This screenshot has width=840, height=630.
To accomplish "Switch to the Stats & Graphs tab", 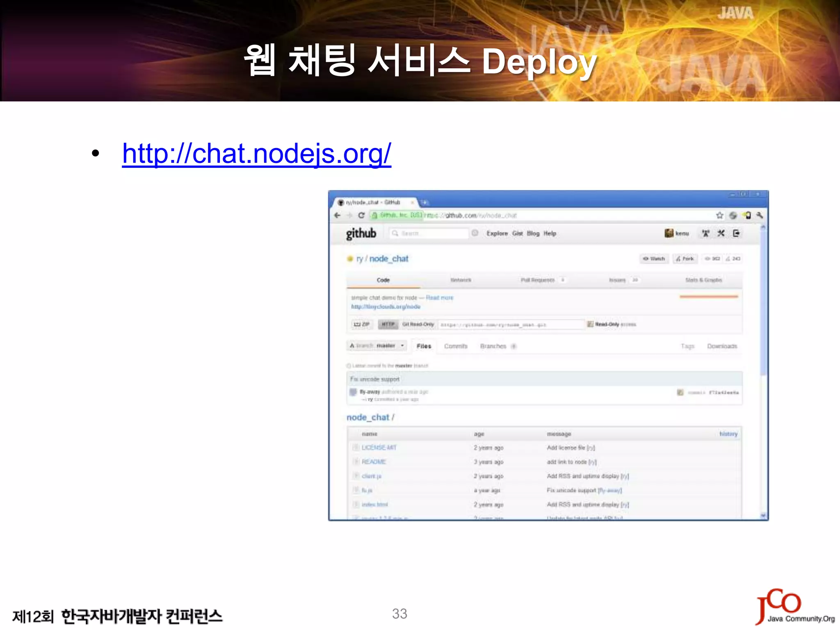I will pos(704,280).
